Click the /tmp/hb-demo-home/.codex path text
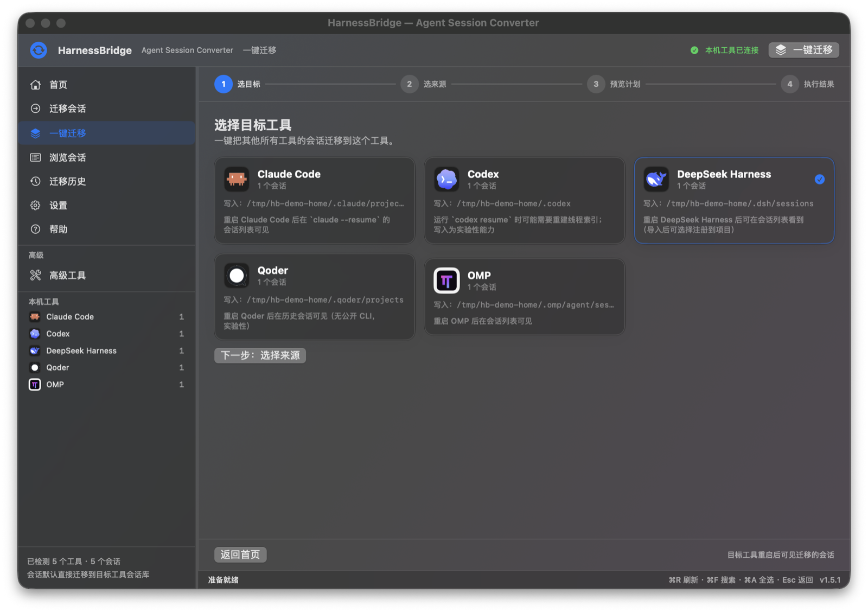 pyautogui.click(x=514, y=203)
